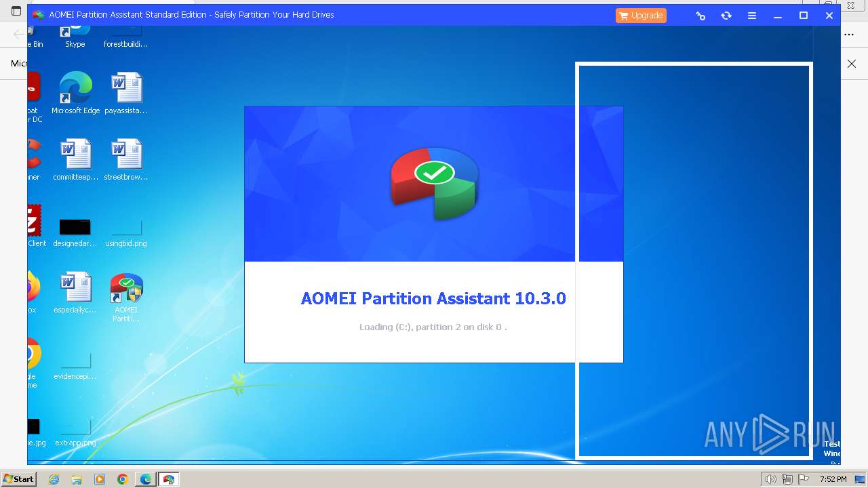Screen dimensions: 868x488
Task: Open Google Chrome from the taskbar
Action: coord(123,479)
